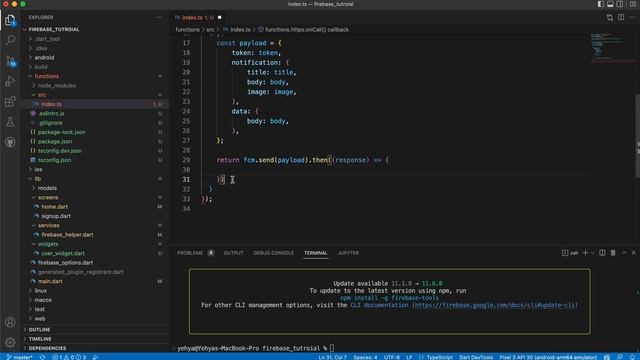Toggle secondary sidebar layout icon in title bar
The image size is (640, 360).
coord(620,4)
